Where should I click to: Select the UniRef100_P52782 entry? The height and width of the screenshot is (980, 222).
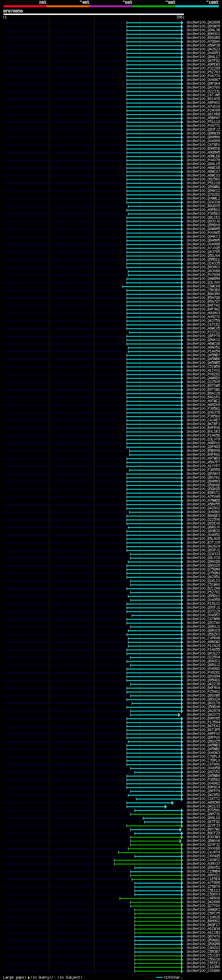203,592
